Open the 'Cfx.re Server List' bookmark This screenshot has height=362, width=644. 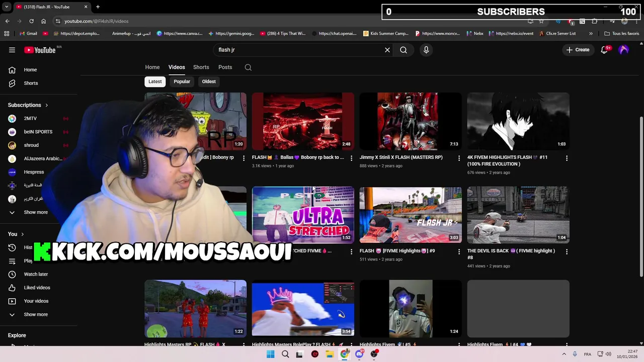(x=557, y=34)
